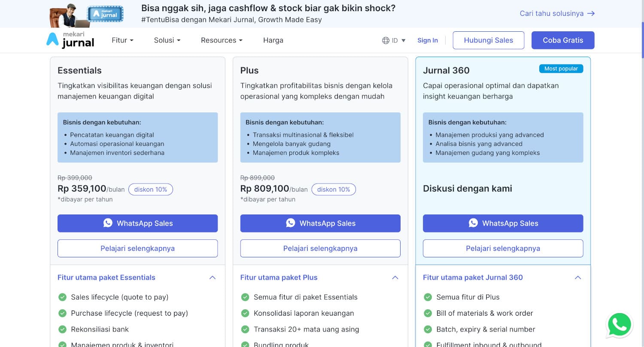
Task: Click Pelajari selengkapnya under Essentials
Action: pyautogui.click(x=137, y=248)
